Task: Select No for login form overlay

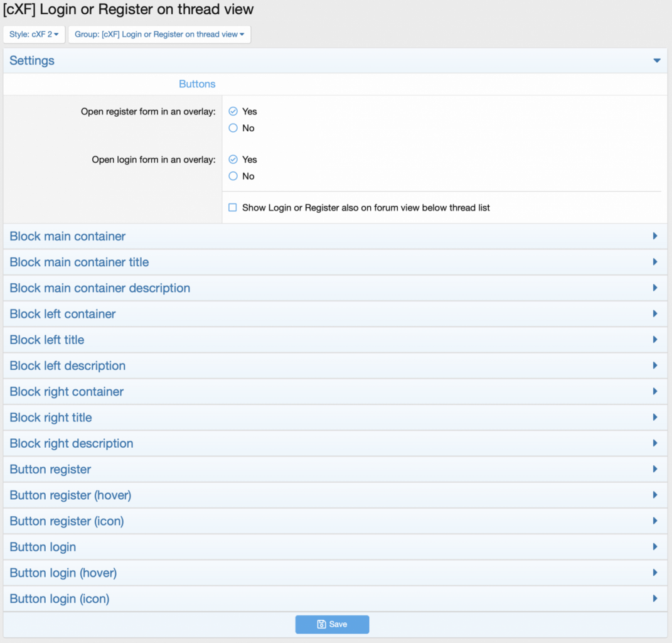Action: [233, 176]
